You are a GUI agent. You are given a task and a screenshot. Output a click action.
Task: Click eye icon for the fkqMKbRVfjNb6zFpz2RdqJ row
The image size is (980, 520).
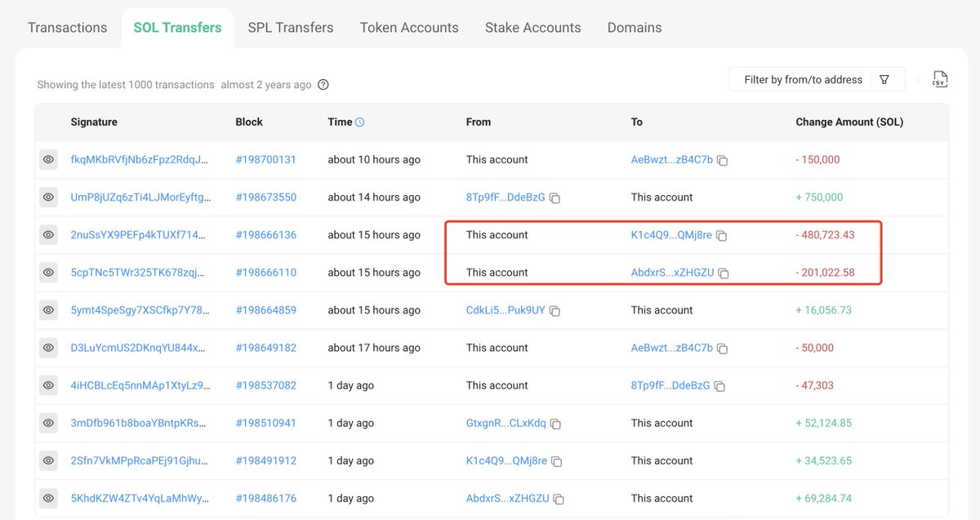coord(48,160)
